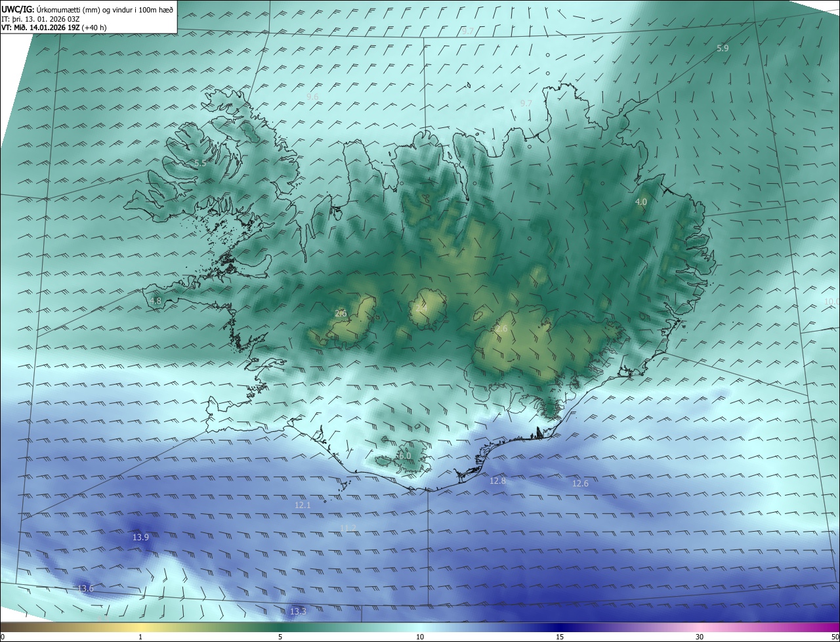The image size is (840, 642).
Task: Click the valid time line "VT: Mið. 14.01.2026 19Z"
Action: (x=41, y=28)
